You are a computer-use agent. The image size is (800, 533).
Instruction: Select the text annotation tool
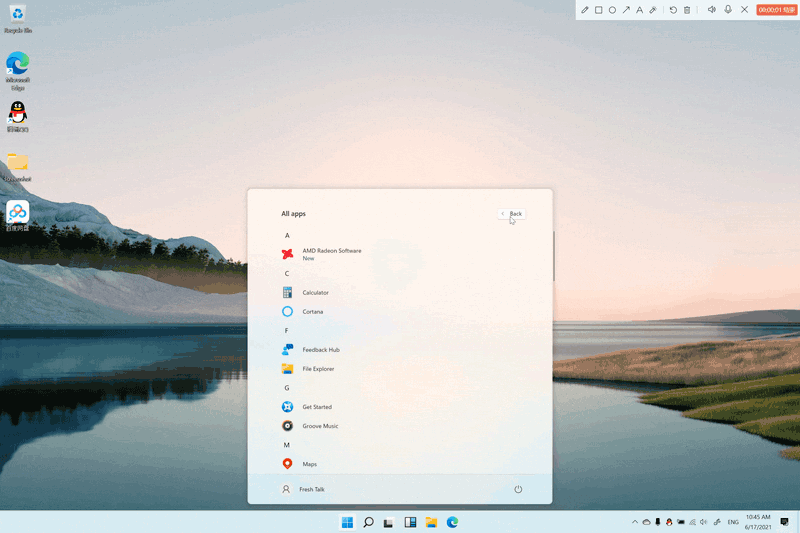click(639, 10)
